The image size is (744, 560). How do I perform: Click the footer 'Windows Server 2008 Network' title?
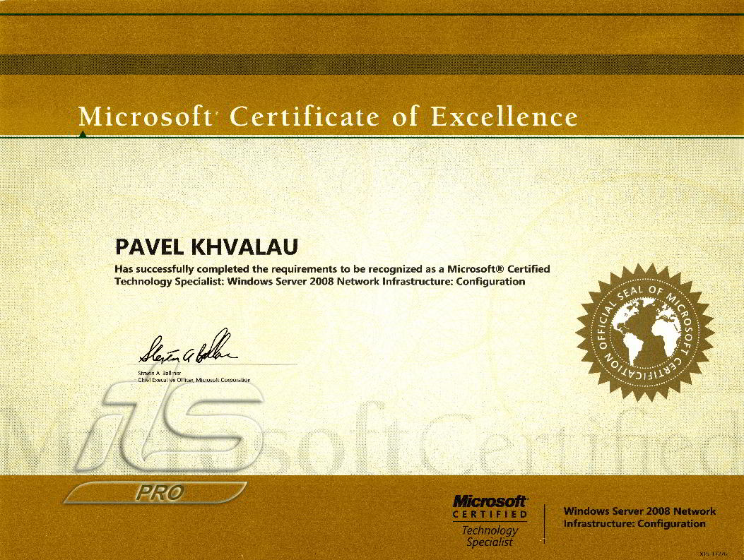(x=639, y=511)
